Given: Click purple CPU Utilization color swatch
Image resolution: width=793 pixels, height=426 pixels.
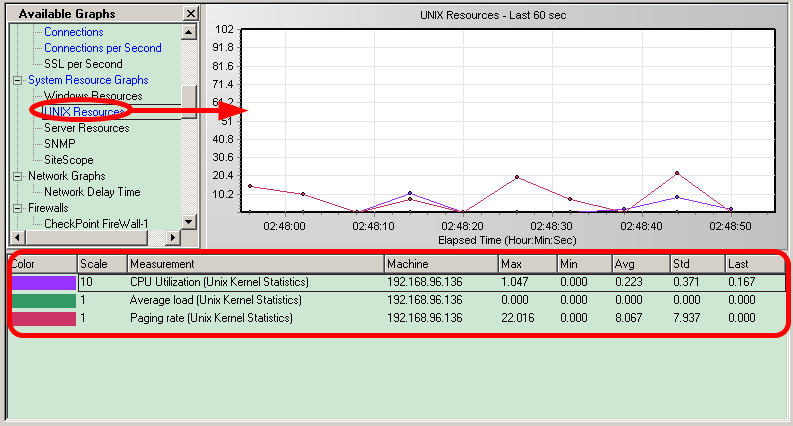Looking at the screenshot, I should pos(43,283).
